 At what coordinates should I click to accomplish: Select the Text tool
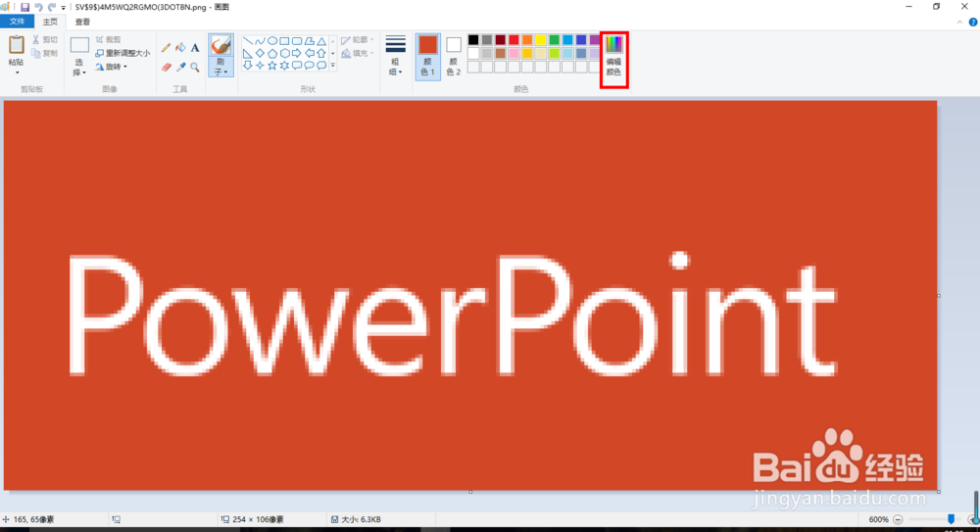(x=195, y=47)
